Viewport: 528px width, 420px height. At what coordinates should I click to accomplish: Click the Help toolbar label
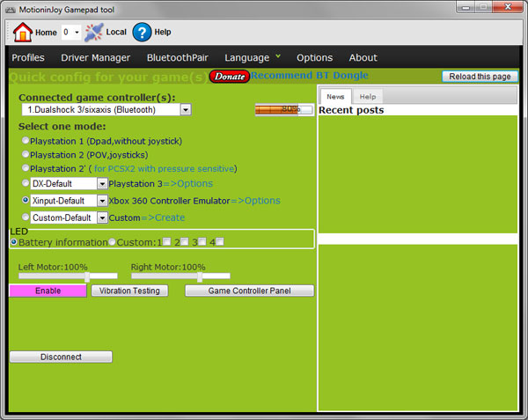click(163, 32)
